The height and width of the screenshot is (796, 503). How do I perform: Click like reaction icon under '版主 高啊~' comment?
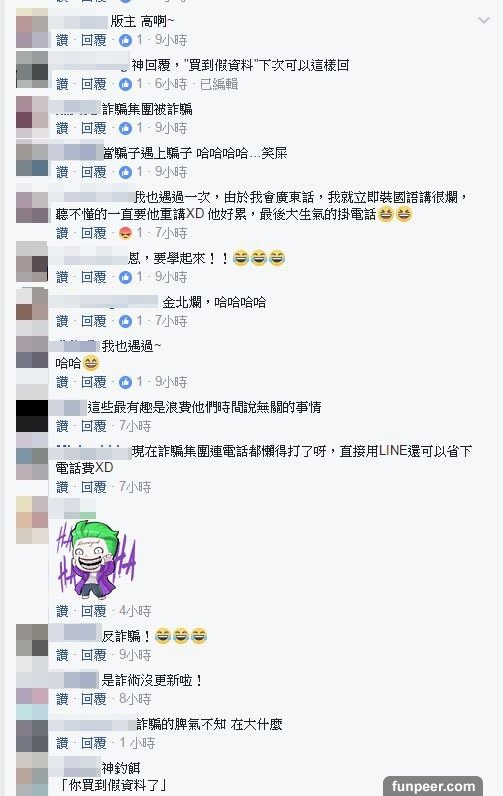125,40
